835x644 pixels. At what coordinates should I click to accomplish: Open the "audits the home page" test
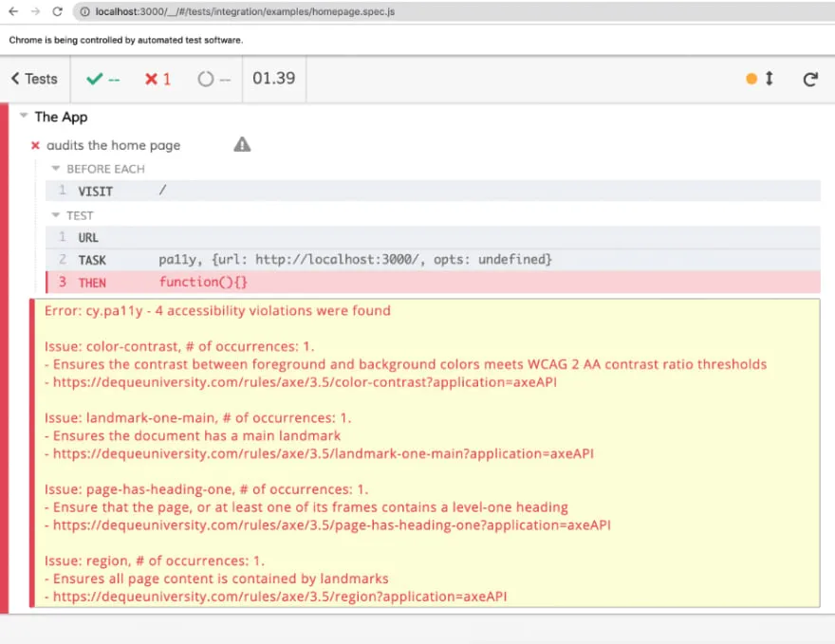[x=113, y=145]
